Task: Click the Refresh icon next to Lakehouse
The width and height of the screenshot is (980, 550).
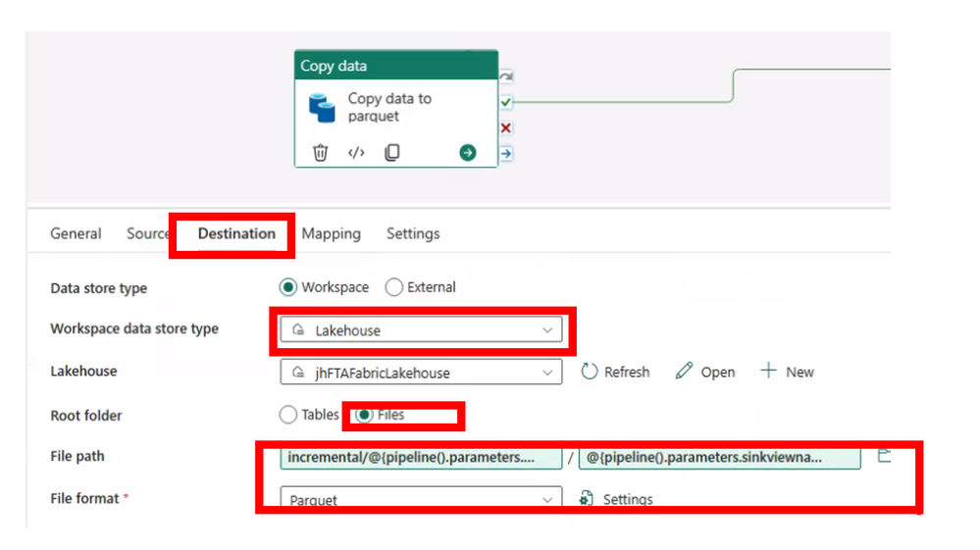Action: (x=590, y=372)
